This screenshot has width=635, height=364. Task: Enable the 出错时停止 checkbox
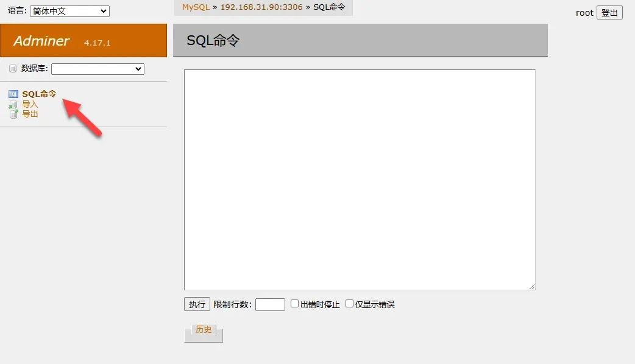click(x=294, y=304)
